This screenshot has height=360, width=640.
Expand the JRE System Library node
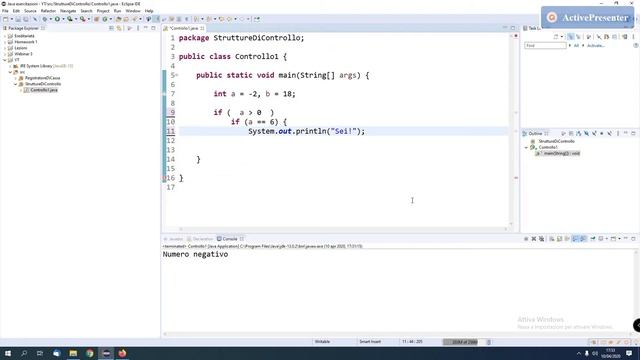coord(10,66)
